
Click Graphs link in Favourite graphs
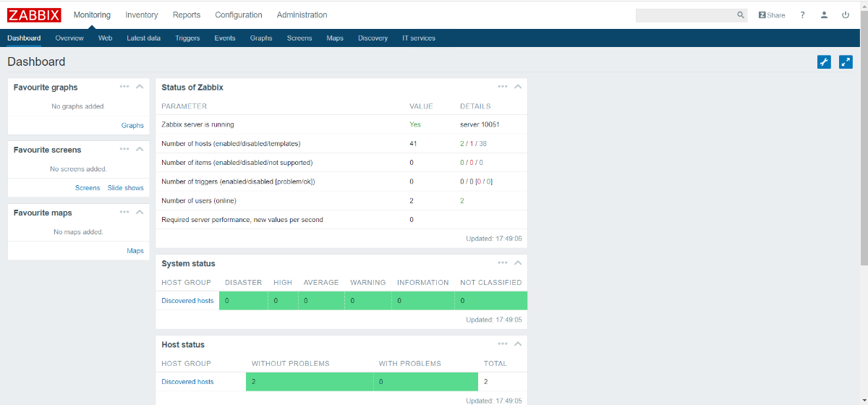coord(132,125)
